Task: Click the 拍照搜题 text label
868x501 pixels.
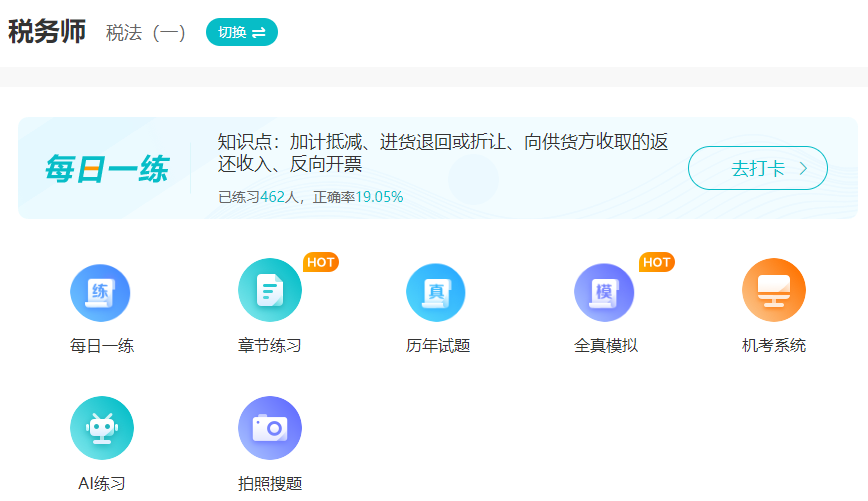Action: point(269,484)
